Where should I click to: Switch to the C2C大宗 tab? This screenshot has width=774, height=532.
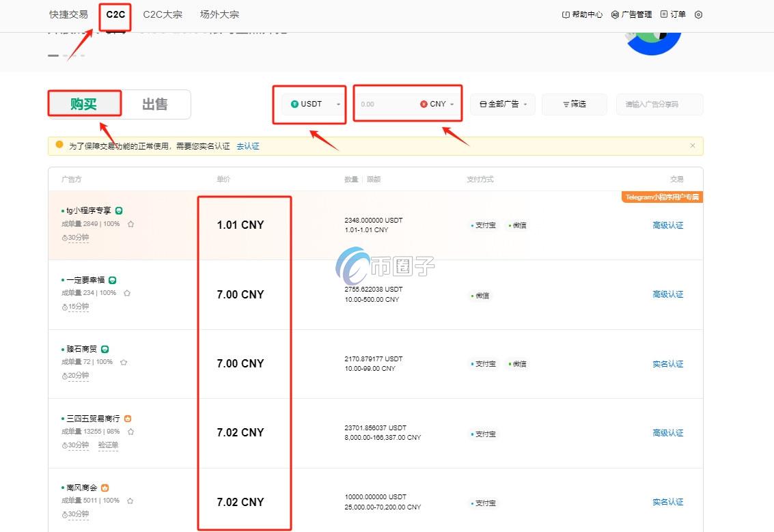coord(163,14)
